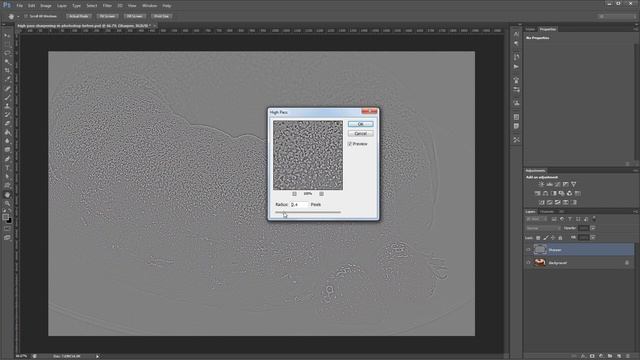Toggle lock all for layer
The width and height of the screenshot is (640, 360).
(x=560, y=238)
